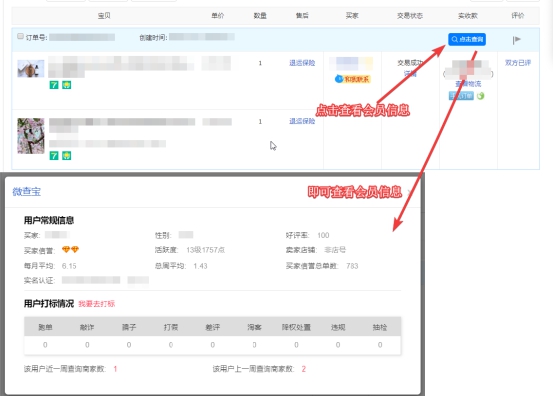Click the 售后 column header
This screenshot has height=397, width=554.
tap(302, 16)
